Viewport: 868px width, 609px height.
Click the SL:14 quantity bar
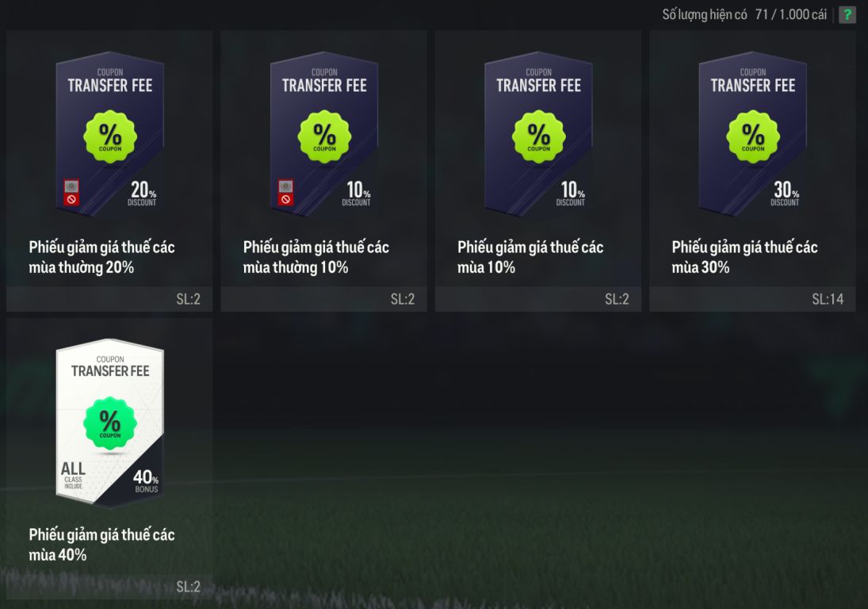tap(752, 299)
